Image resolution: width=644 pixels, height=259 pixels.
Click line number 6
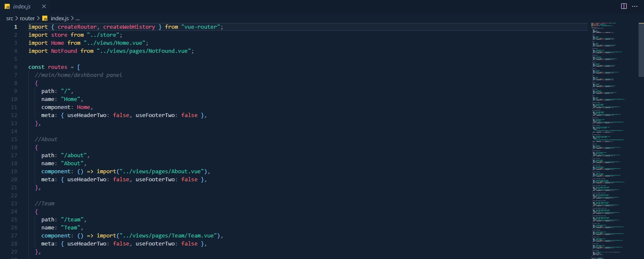pos(16,67)
